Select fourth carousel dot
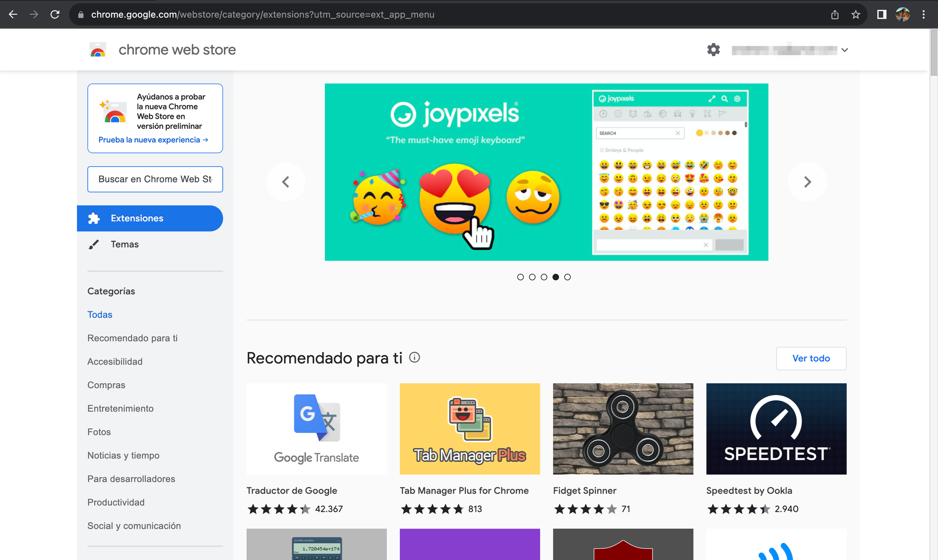Viewport: 938px width, 560px height. pyautogui.click(x=555, y=277)
